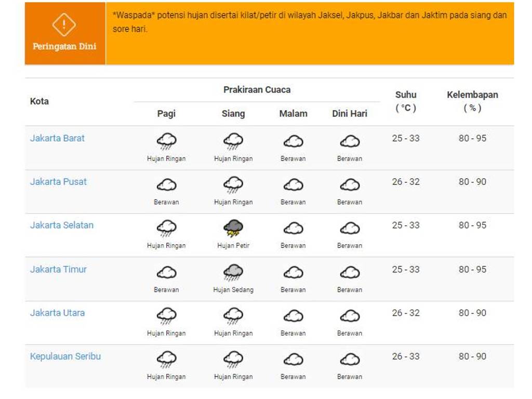Screen dimensions: 532x399
Task: Click Kepulauan Seribu Pagi light rain icon
Action: click(166, 360)
